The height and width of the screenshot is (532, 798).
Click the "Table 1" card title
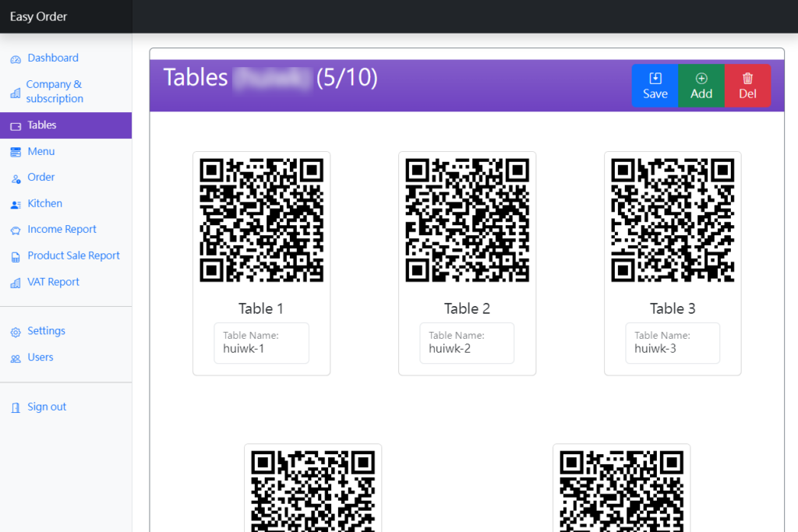261,308
